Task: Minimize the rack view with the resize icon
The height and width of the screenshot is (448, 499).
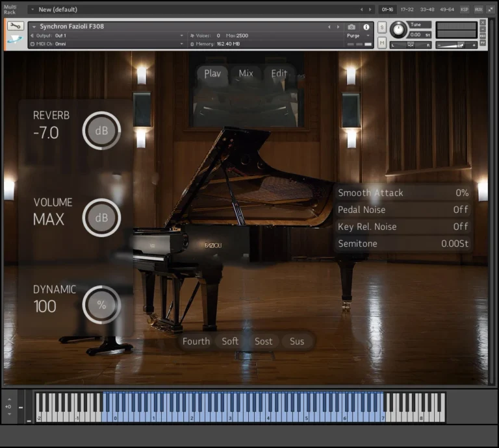Action: click(491, 10)
